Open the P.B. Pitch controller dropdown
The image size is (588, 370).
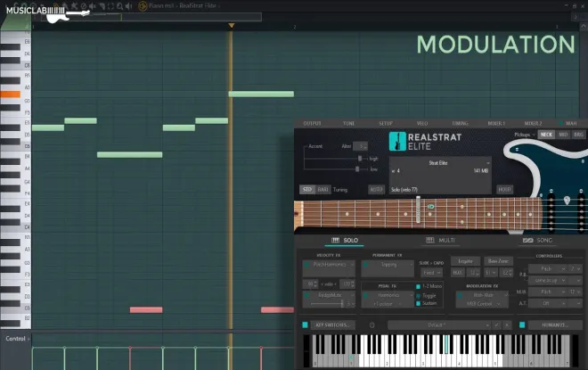pyautogui.click(x=548, y=269)
